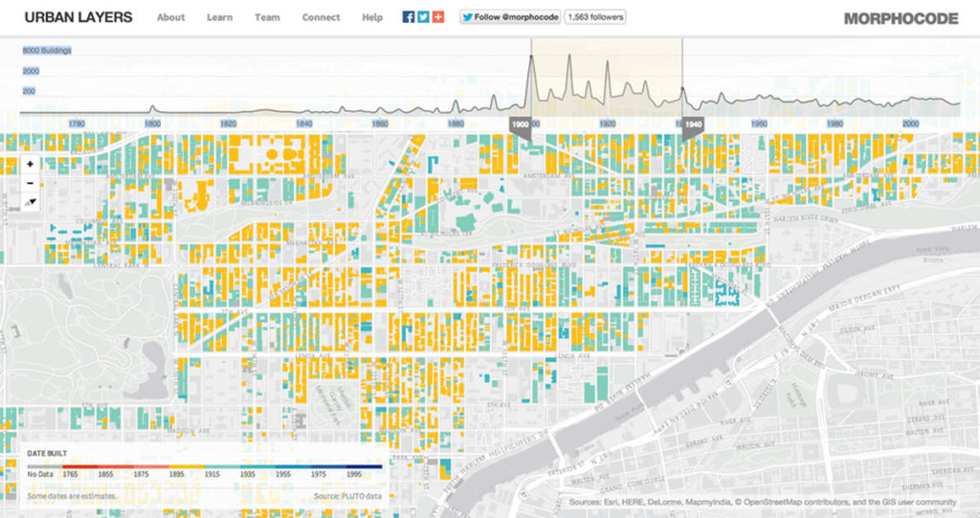The image size is (980, 518).
Task: Open the Help section
Action: tap(372, 17)
